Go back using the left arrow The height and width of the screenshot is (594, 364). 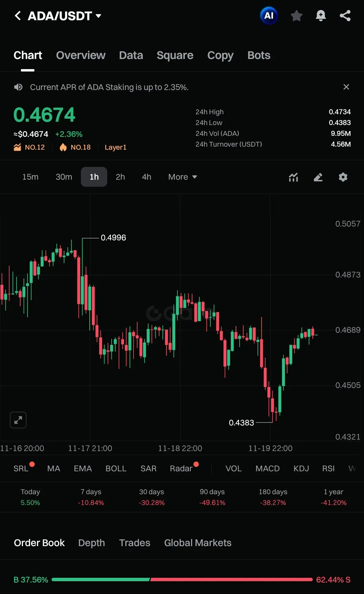coord(18,16)
